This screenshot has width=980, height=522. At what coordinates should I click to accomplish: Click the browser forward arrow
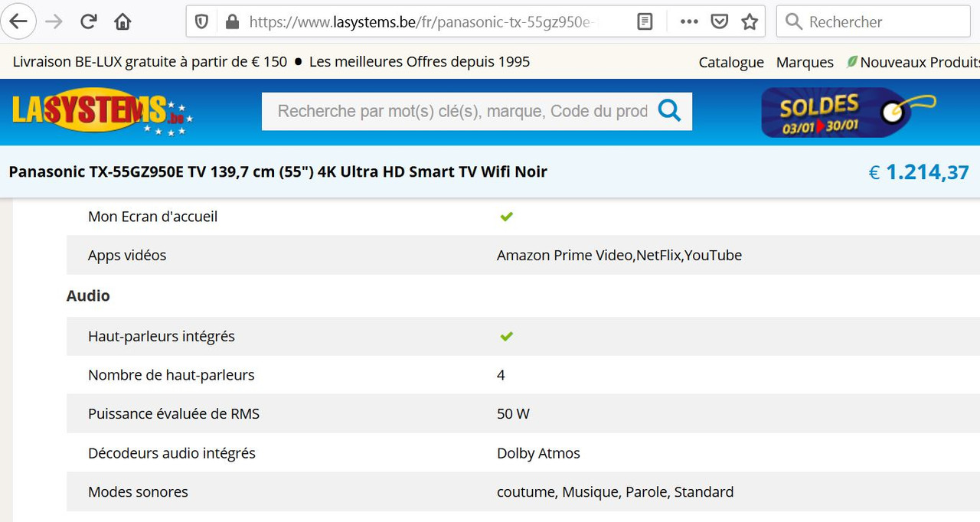(x=54, y=21)
